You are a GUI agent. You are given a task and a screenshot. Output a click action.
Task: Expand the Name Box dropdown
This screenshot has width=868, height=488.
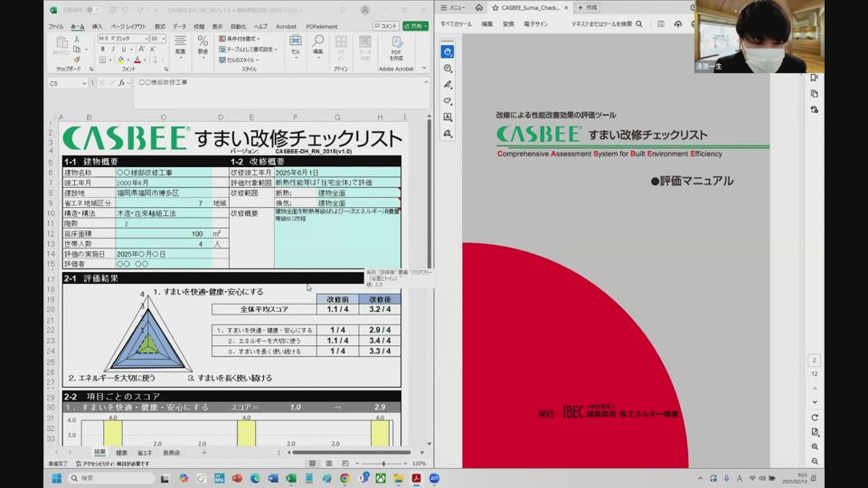tap(84, 82)
